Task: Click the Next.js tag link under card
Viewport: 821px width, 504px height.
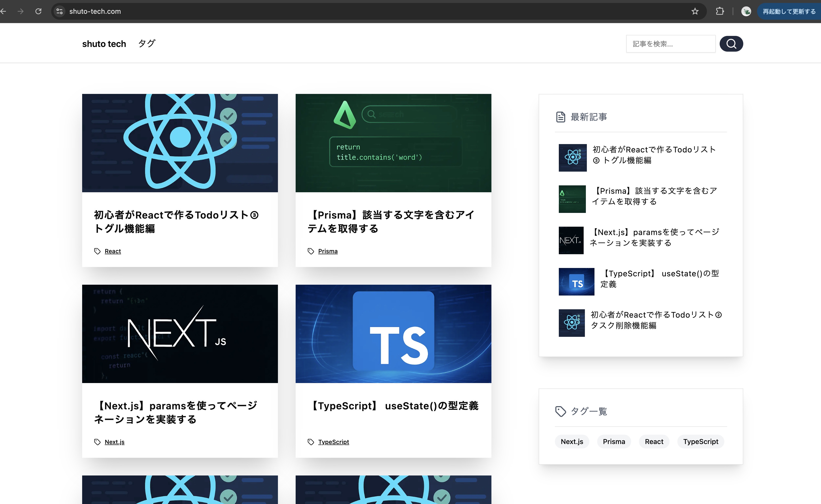Action: coord(114,442)
